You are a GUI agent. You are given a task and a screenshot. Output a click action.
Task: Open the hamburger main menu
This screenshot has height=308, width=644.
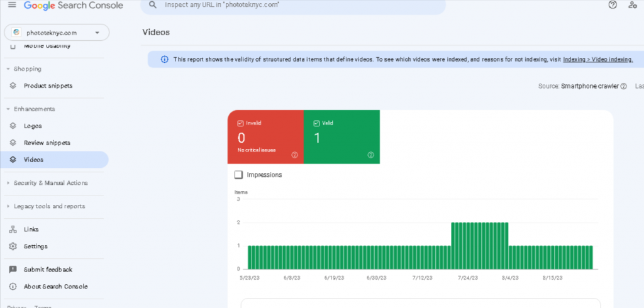[x=13, y=5]
